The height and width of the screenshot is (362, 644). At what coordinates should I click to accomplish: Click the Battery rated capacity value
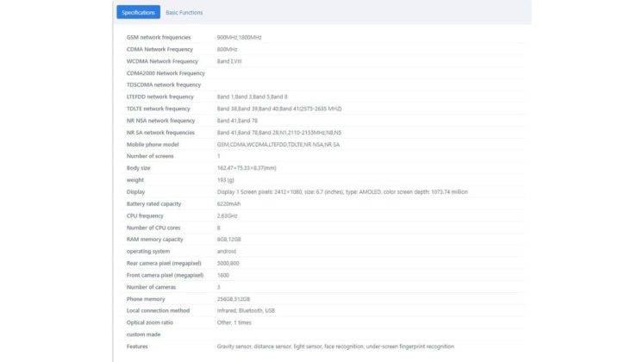pyautogui.click(x=228, y=203)
